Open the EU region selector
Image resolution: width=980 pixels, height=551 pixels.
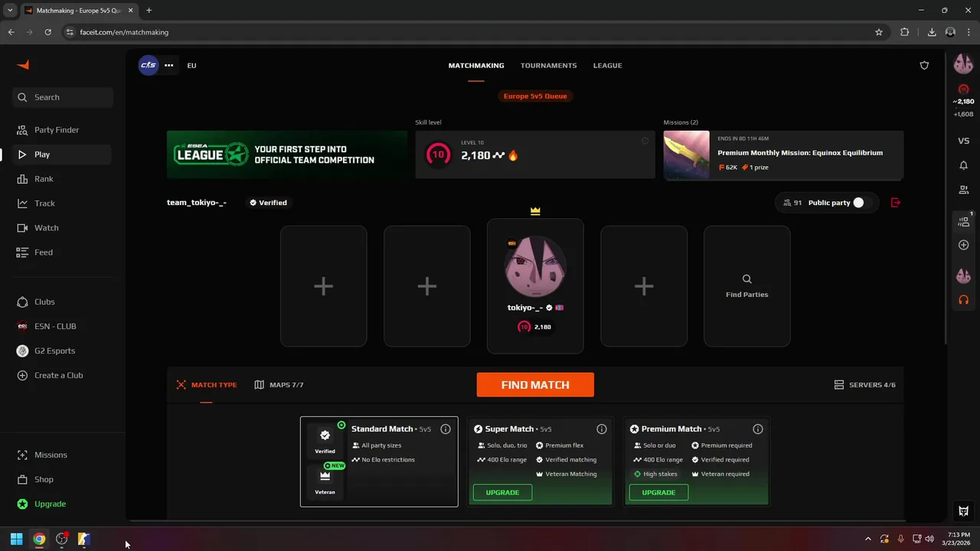(x=191, y=65)
